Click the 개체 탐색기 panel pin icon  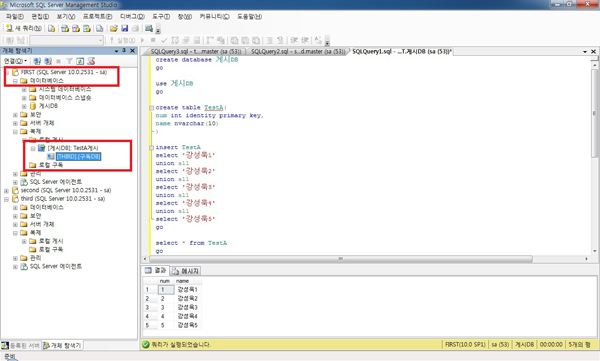pyautogui.click(x=124, y=51)
